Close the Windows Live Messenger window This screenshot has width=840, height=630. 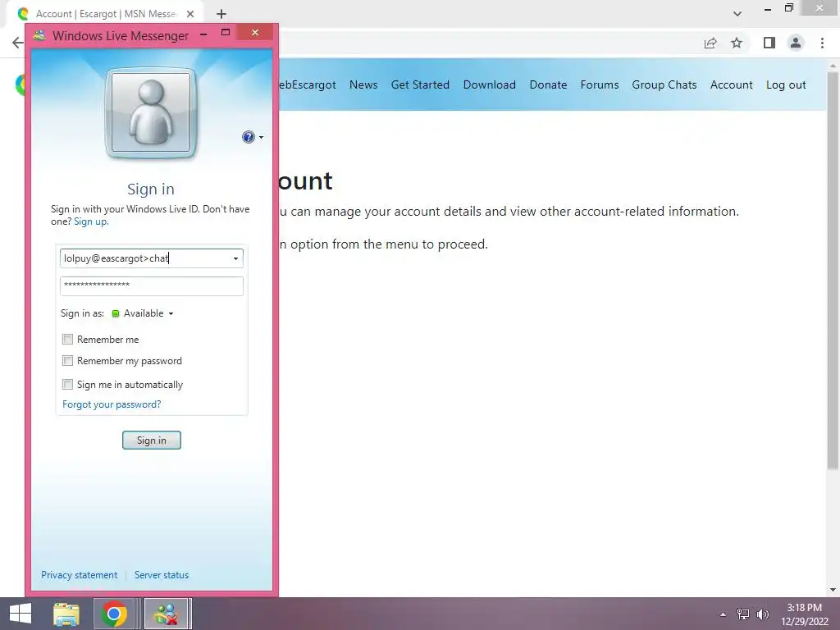click(255, 33)
